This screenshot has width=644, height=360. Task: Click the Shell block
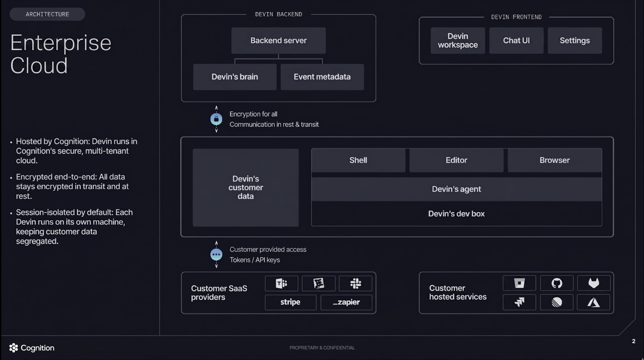click(358, 160)
